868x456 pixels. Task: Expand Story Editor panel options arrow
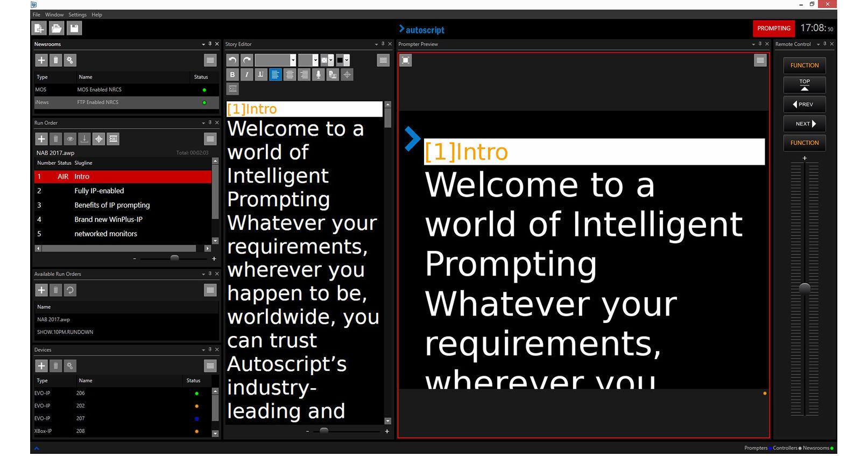(x=376, y=44)
